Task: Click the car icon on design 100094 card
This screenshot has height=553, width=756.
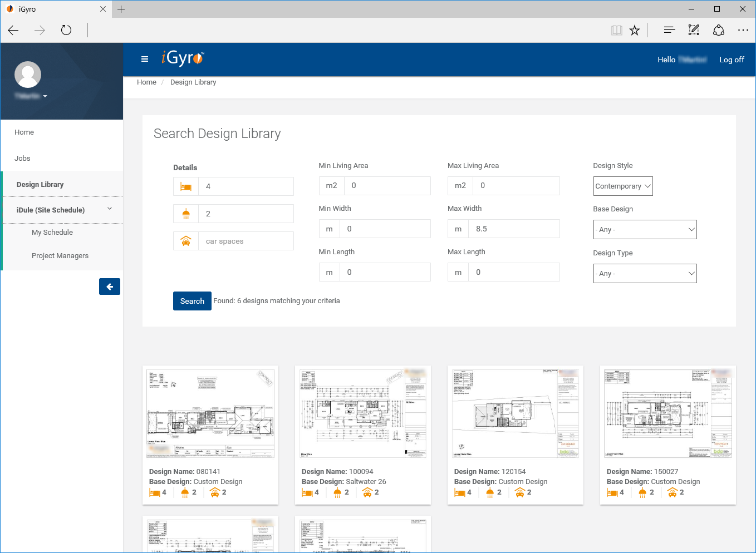Action: 367,492
